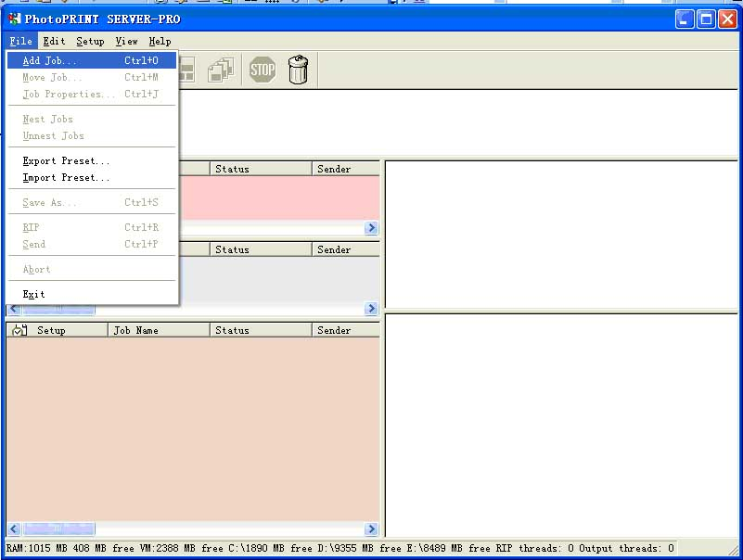
Task: Open the View menu
Action: pyautogui.click(x=126, y=41)
